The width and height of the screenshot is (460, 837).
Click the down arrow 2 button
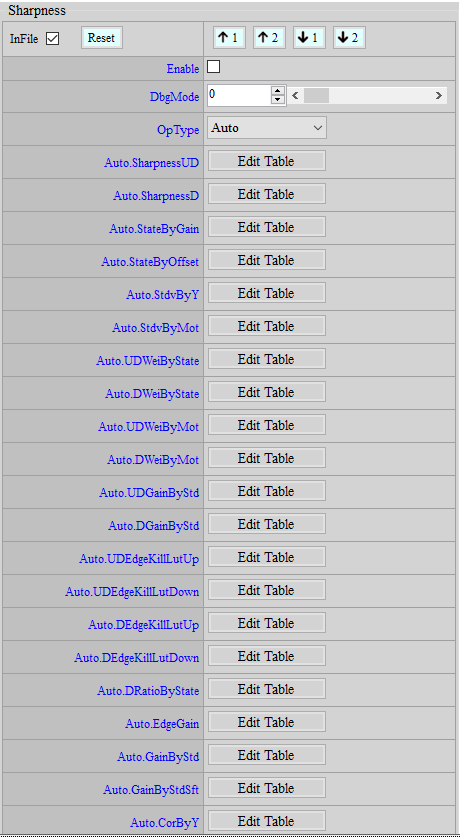click(349, 38)
